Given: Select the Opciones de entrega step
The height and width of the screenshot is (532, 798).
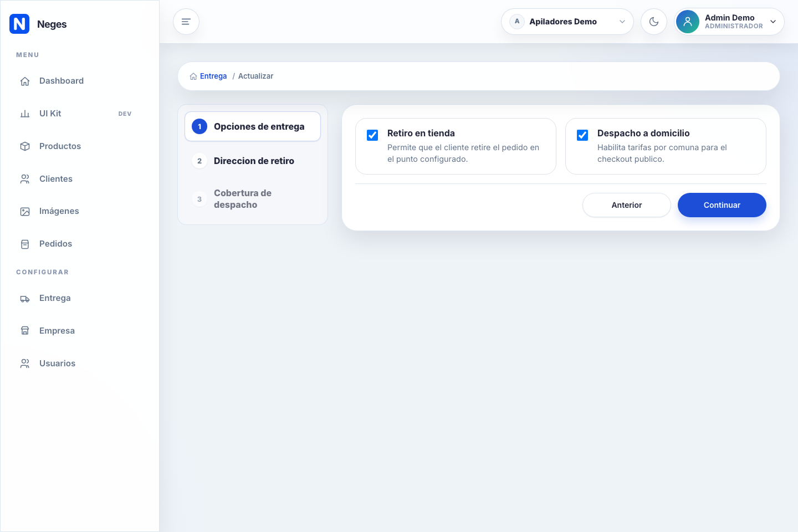Looking at the screenshot, I should pyautogui.click(x=253, y=126).
